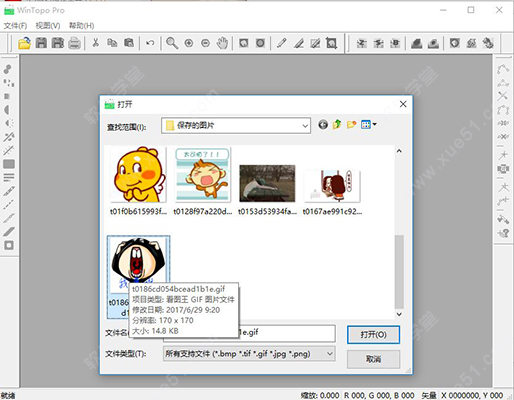Select the hand pan tool
514x400 pixels.
pos(222,43)
